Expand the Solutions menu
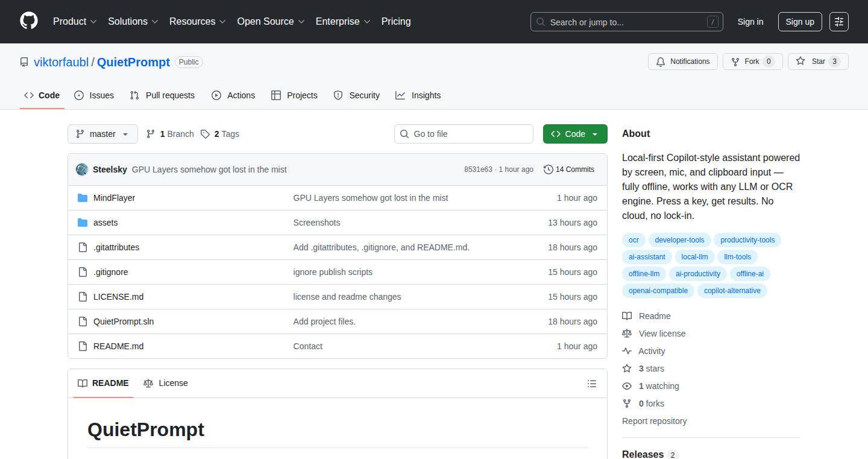This screenshot has height=459, width=868. 133,22
